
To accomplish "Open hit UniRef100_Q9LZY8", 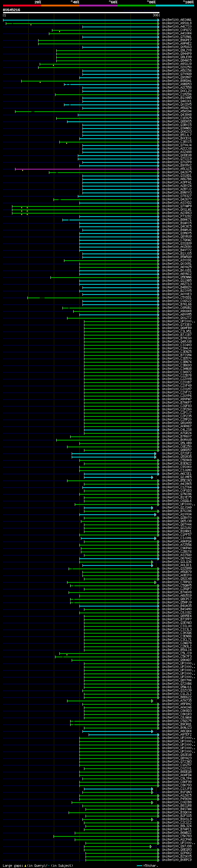I will [176, 50].
